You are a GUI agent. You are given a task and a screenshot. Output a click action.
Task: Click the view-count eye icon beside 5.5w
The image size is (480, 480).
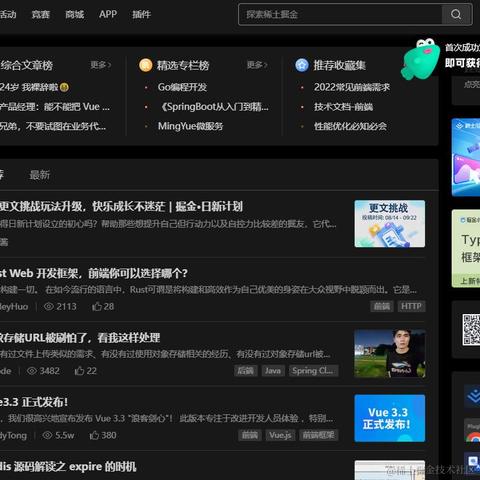point(47,435)
